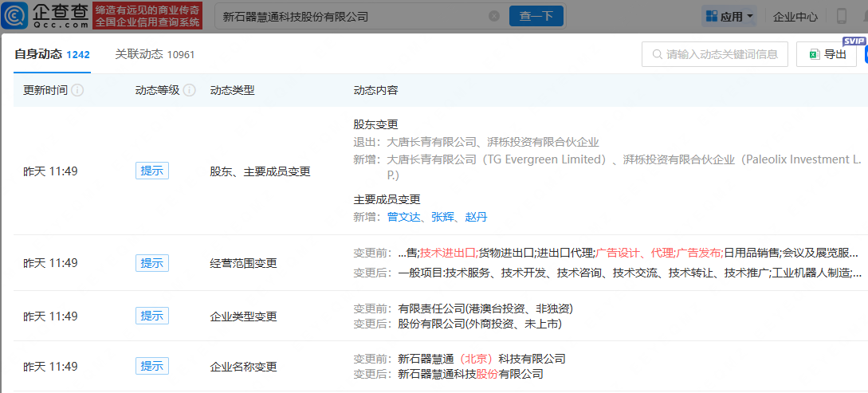The image size is (868, 393).
Task: Click the 主要成员变更 heading in content
Action: [387, 199]
